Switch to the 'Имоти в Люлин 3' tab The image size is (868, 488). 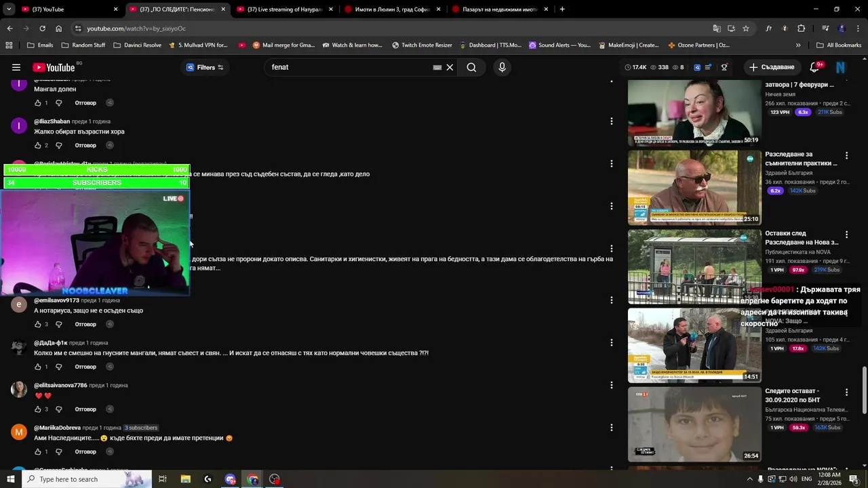point(392,9)
